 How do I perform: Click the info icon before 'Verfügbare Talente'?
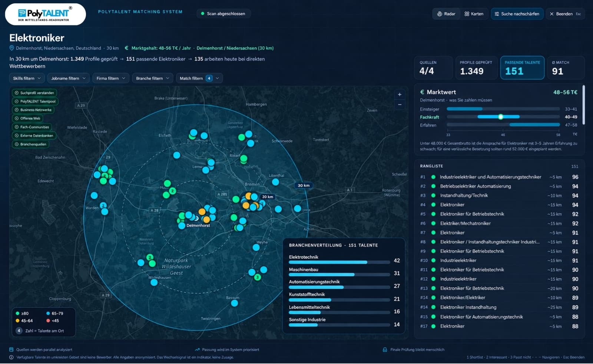(11, 357)
